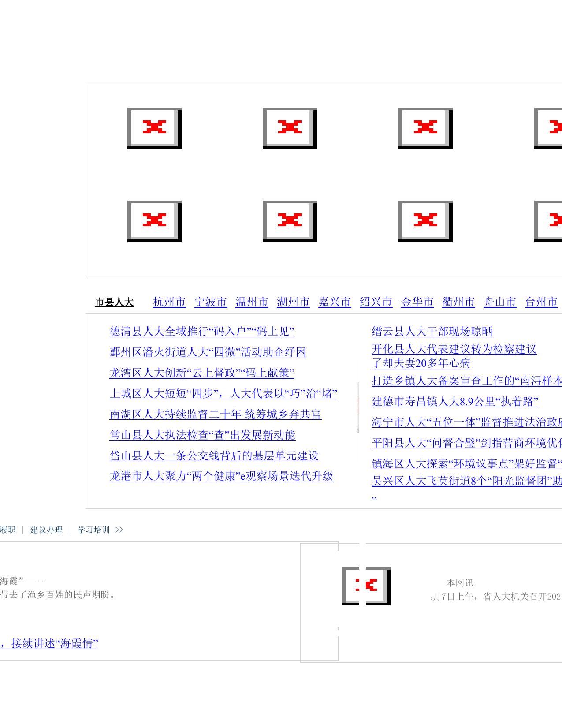Open the 台州市 city link
This screenshot has height=728, width=562.
(x=541, y=302)
